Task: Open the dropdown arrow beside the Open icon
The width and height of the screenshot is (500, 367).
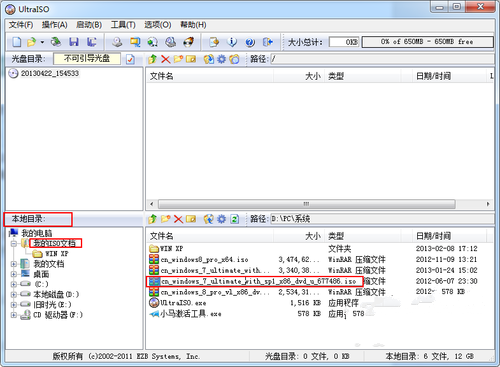Action: click(42, 42)
